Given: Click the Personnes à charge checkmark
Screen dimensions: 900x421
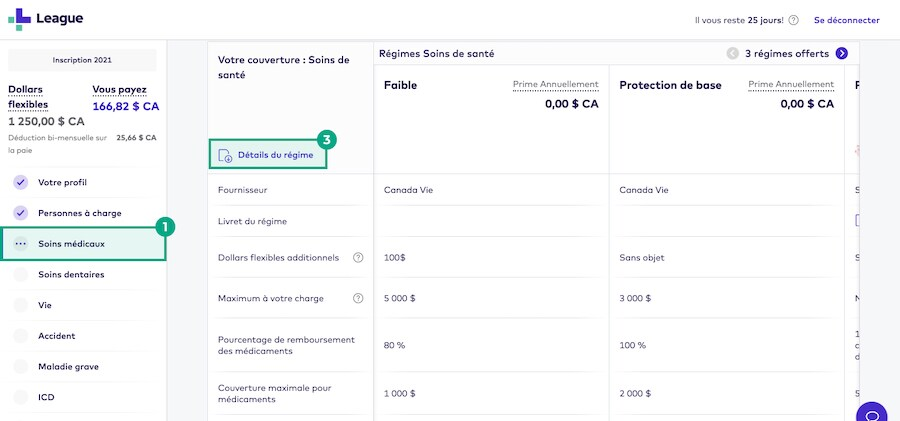Looking at the screenshot, I should coord(21,213).
